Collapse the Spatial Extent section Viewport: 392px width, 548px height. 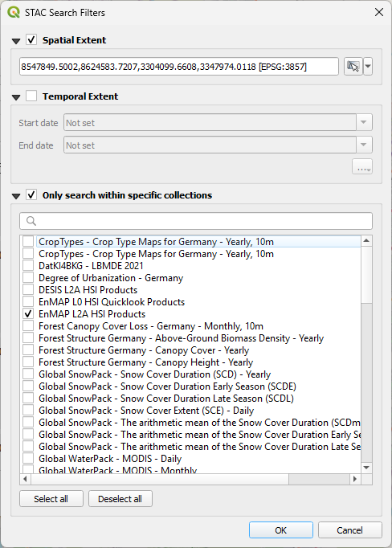click(x=16, y=41)
